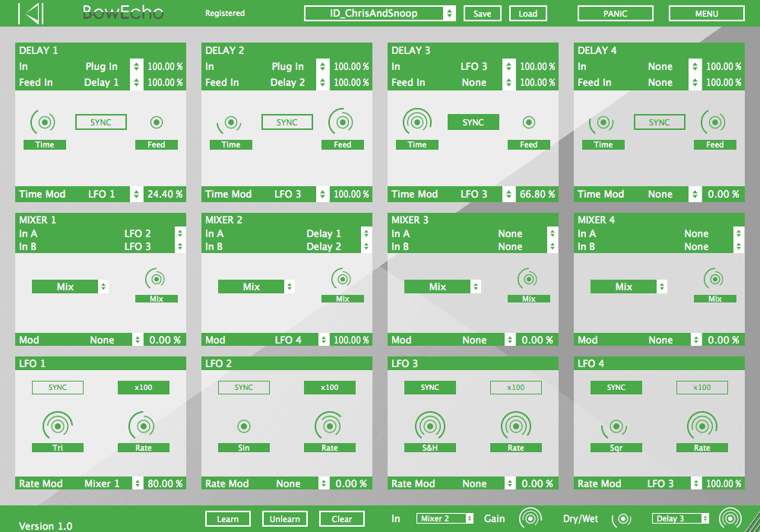Toggle the x100 multiplier in LFO 4
Image resolution: width=760 pixels, height=532 pixels.
701,388
